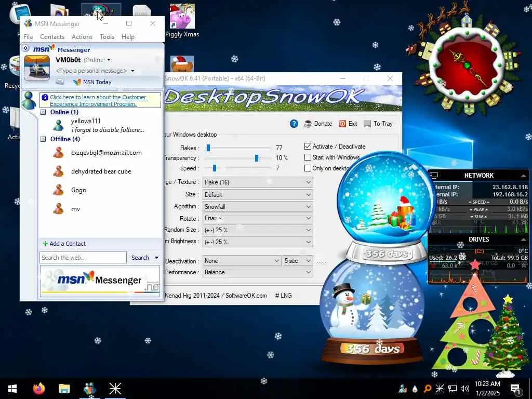Open the volume control in system tray
The height and width of the screenshot is (399, 532).
465,389
